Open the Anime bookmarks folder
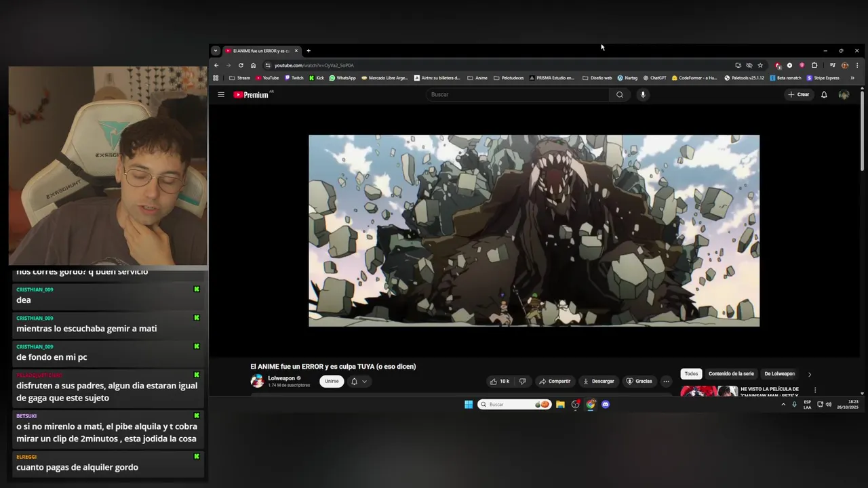This screenshot has width=868, height=488. coord(477,78)
